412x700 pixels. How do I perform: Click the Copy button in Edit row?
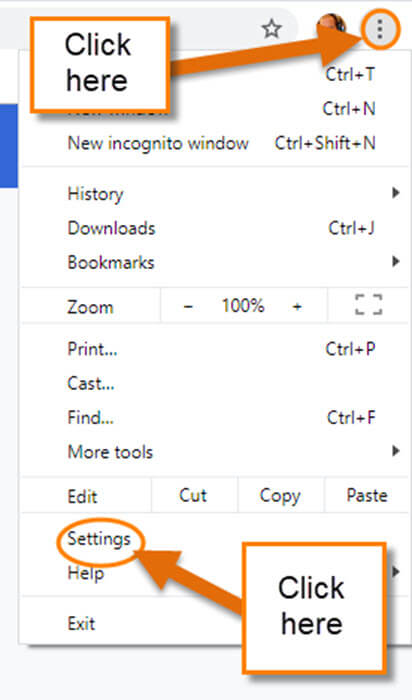(280, 496)
